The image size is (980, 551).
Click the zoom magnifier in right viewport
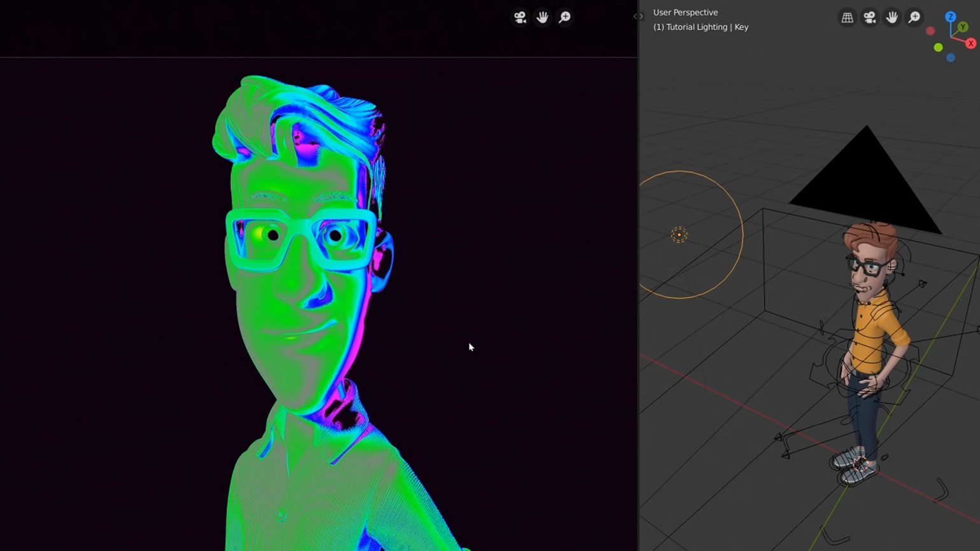coord(914,18)
